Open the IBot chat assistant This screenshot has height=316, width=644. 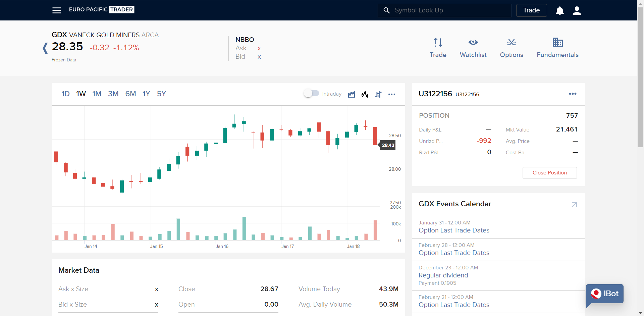[605, 294]
